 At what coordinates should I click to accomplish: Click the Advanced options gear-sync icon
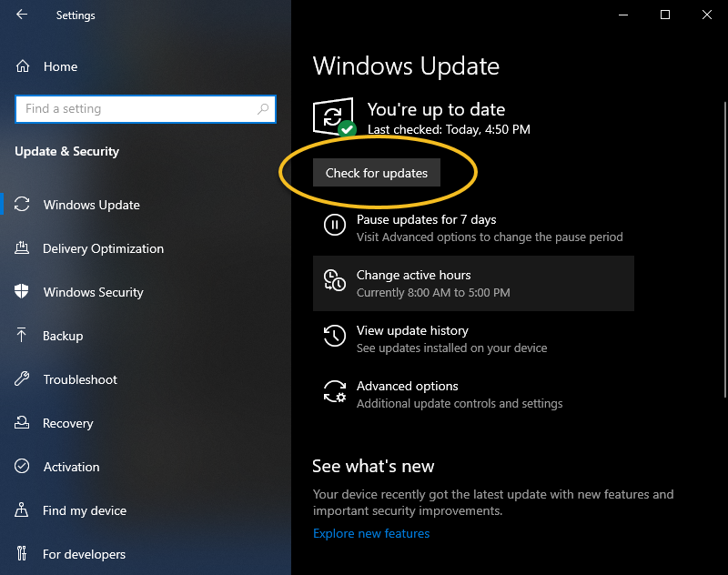[335, 391]
